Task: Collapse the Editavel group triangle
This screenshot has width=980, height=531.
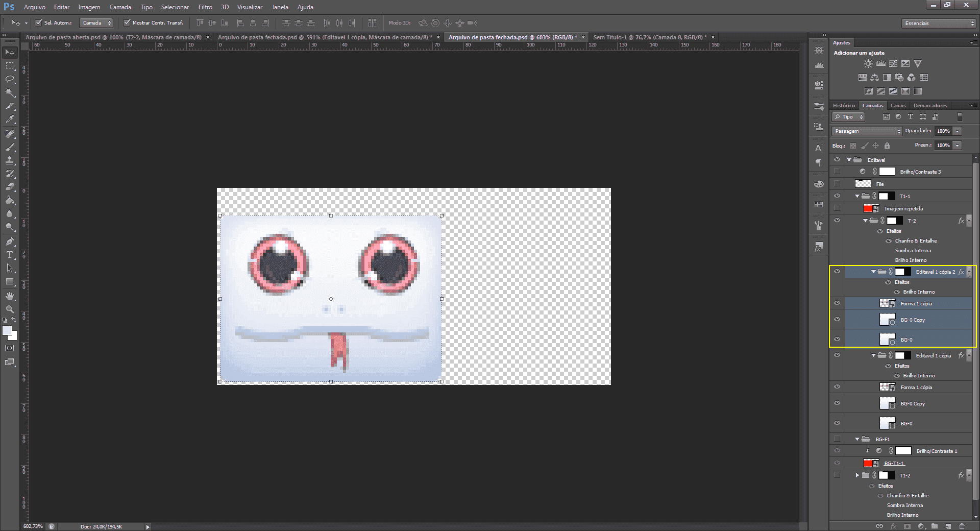Action: (x=849, y=160)
